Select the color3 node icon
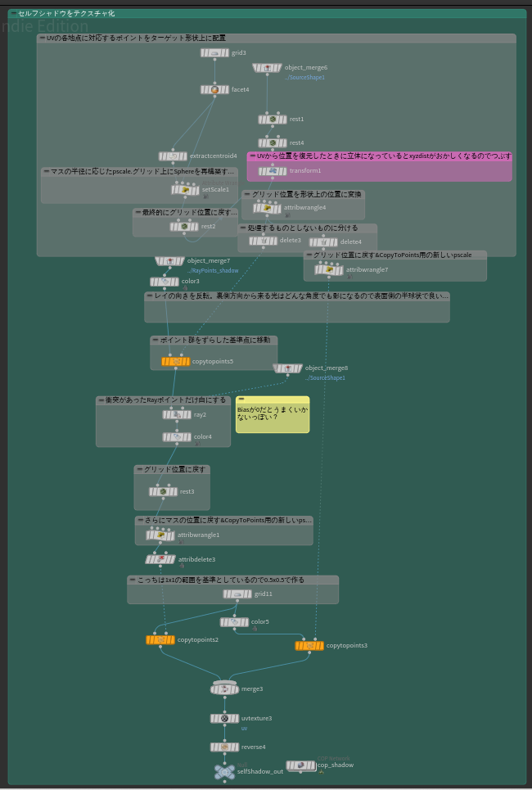Viewport: 532px width, 790px height. (x=165, y=282)
